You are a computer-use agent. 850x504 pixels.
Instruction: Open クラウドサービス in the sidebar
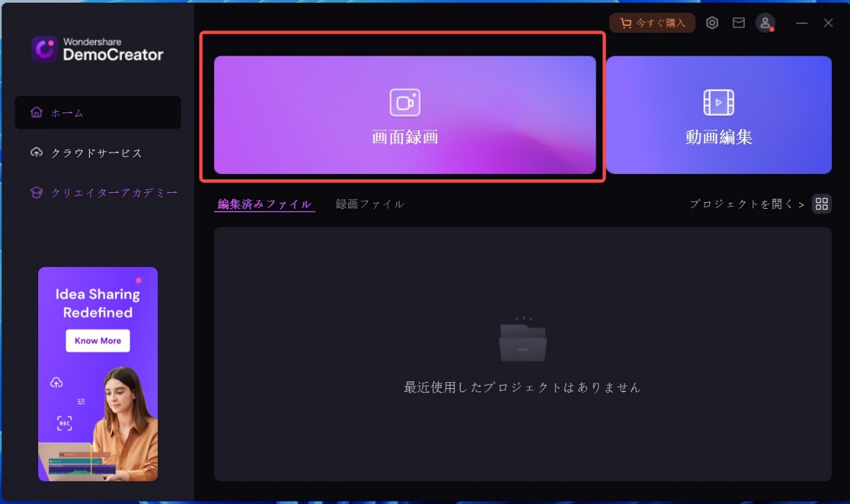click(98, 153)
